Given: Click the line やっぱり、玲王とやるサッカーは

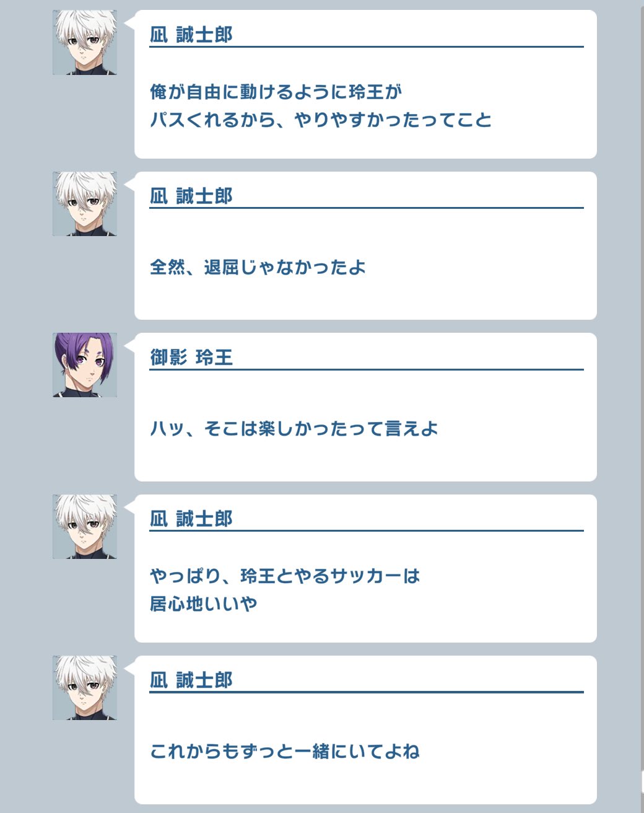Looking at the screenshot, I should (x=285, y=576).
